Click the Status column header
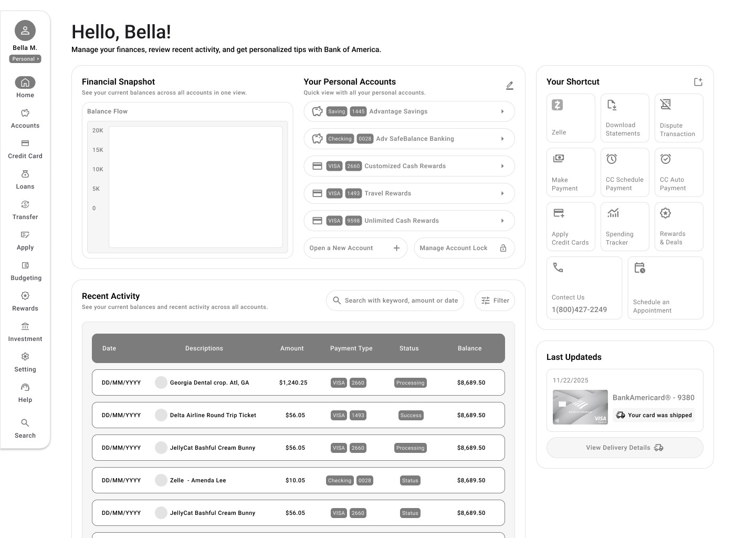 pyautogui.click(x=409, y=348)
